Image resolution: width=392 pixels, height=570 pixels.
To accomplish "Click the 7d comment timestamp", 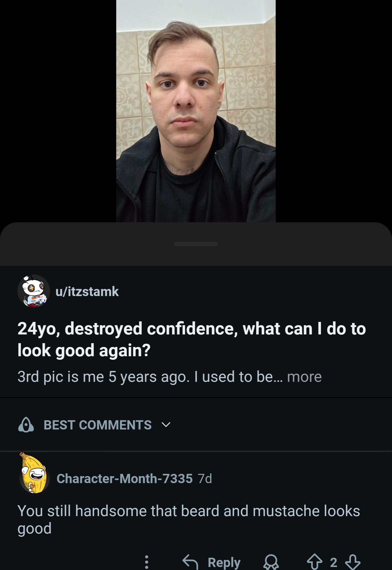I will tap(205, 478).
